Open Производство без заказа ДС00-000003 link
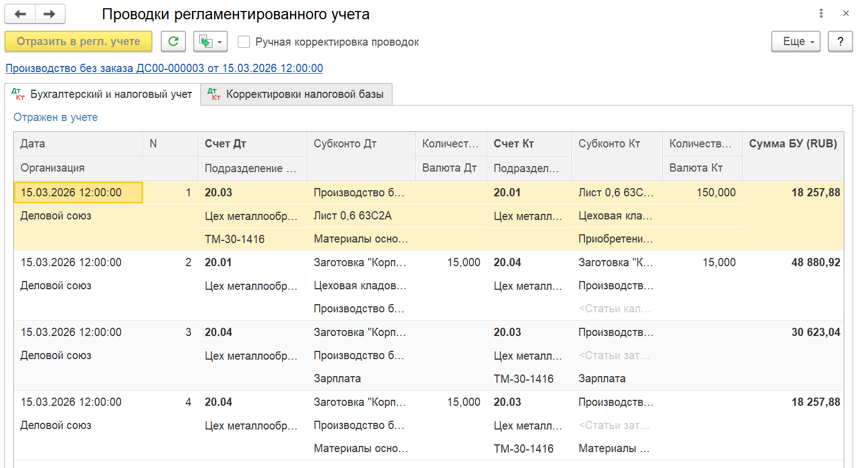Image resolution: width=868 pixels, height=468 pixels. click(x=164, y=68)
